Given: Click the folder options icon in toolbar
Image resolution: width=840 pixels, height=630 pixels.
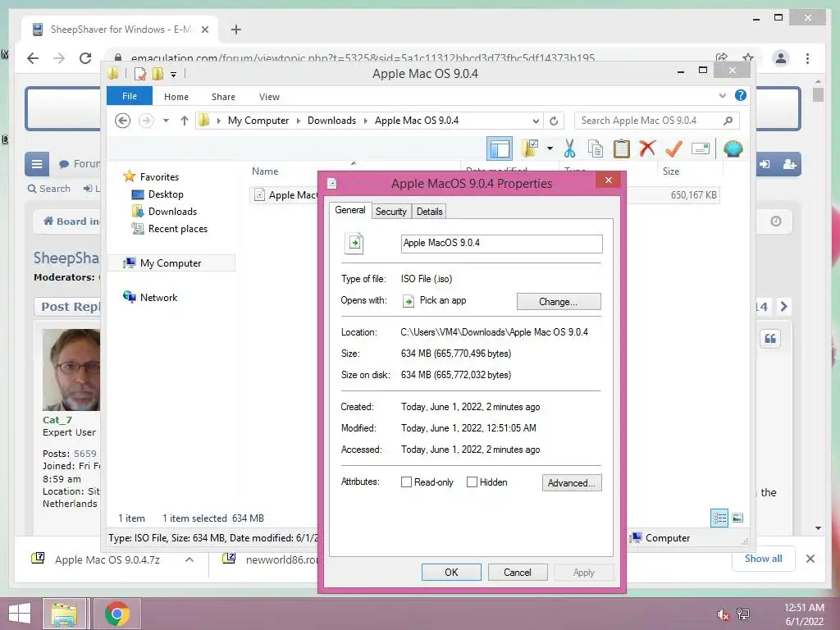Looking at the screenshot, I should click(530, 148).
